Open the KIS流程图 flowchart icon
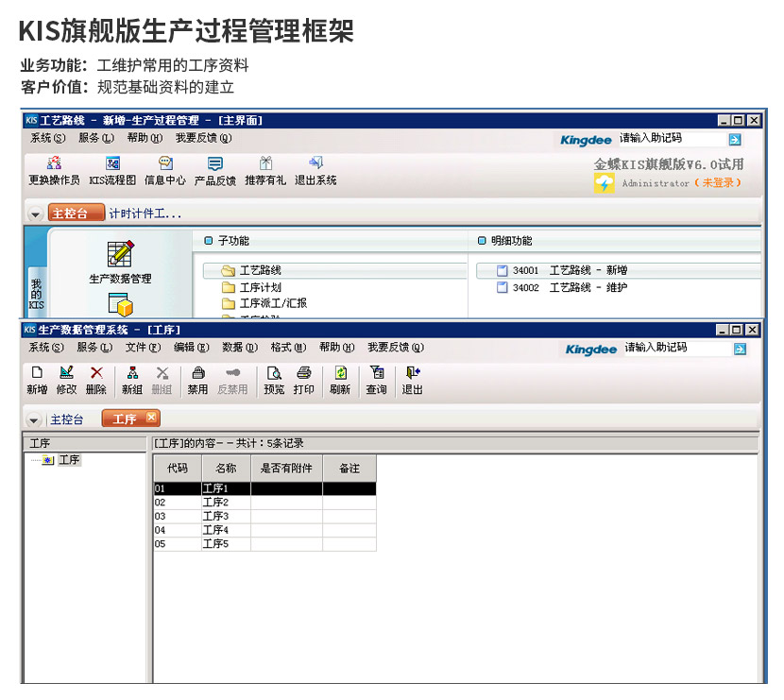 coord(112,163)
